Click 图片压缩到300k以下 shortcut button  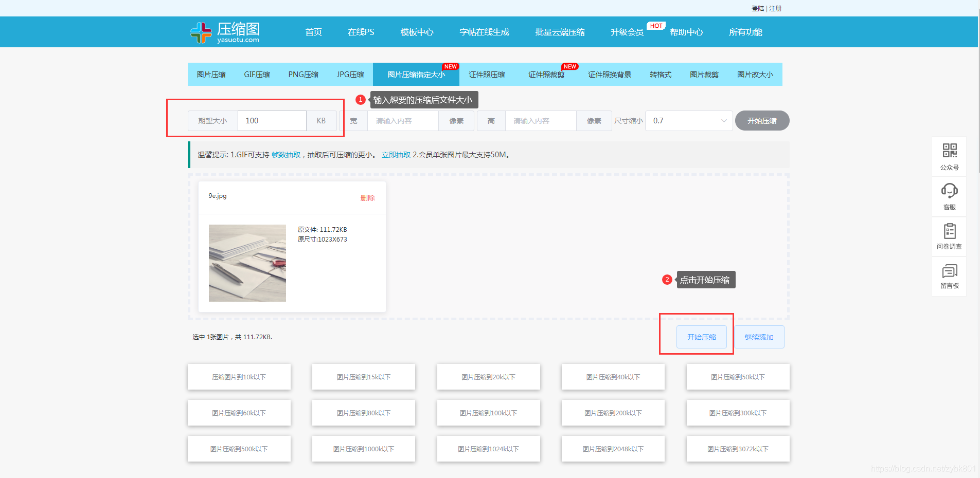coord(738,413)
